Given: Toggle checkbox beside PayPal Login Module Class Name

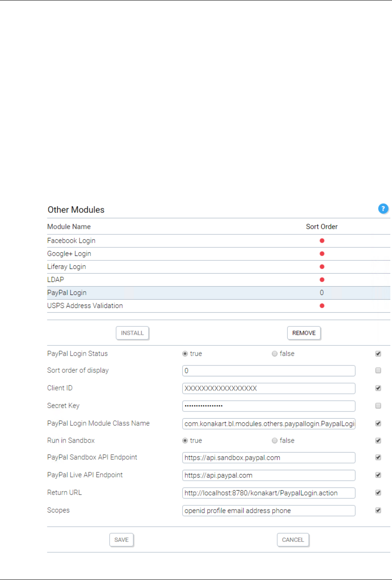Looking at the screenshot, I should click(x=378, y=423).
